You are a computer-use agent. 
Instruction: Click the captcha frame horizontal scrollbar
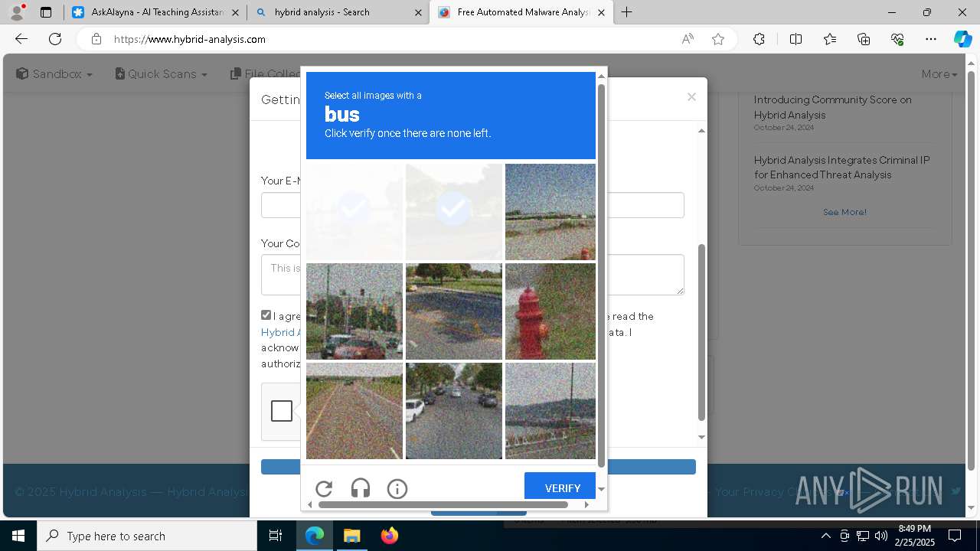[x=443, y=504]
